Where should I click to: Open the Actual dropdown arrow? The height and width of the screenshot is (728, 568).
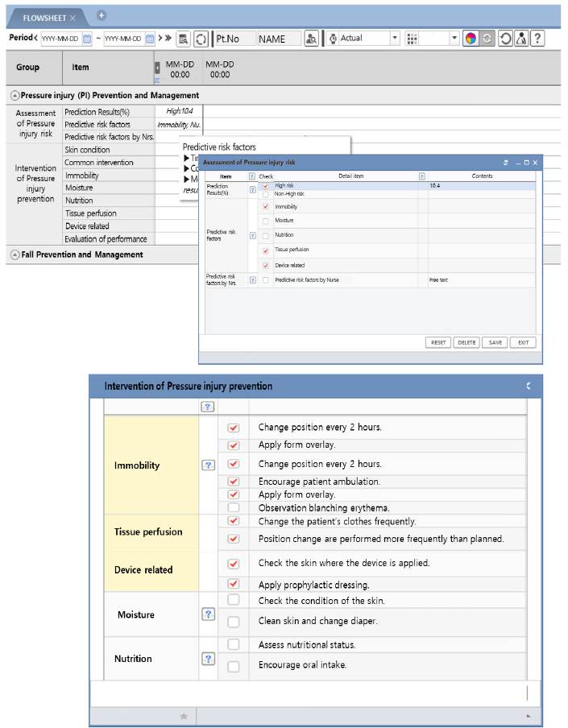tap(395, 38)
